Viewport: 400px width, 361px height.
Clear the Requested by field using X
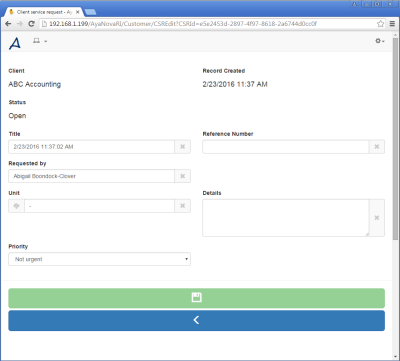pyautogui.click(x=183, y=176)
